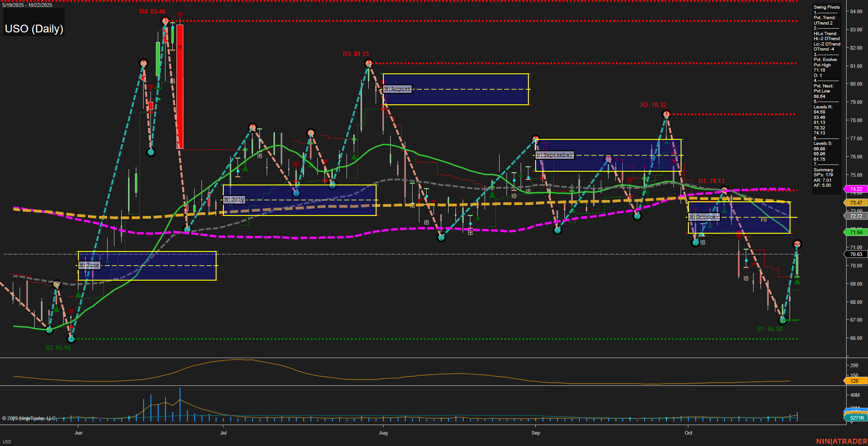Select the magenta dashed trend line
This screenshot has width=868, height=446.
pyautogui.click(x=319, y=237)
